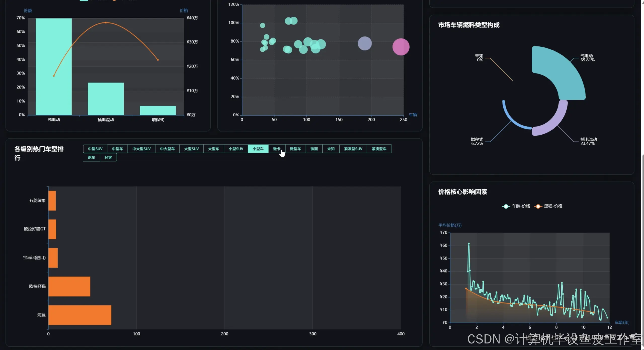Switch to the 中型SUV tab

[x=95, y=149]
